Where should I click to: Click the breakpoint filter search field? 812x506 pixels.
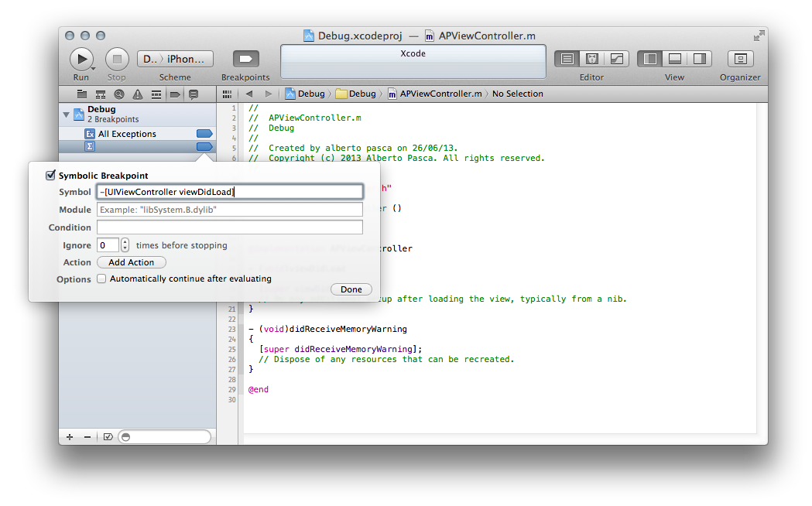pos(165,437)
